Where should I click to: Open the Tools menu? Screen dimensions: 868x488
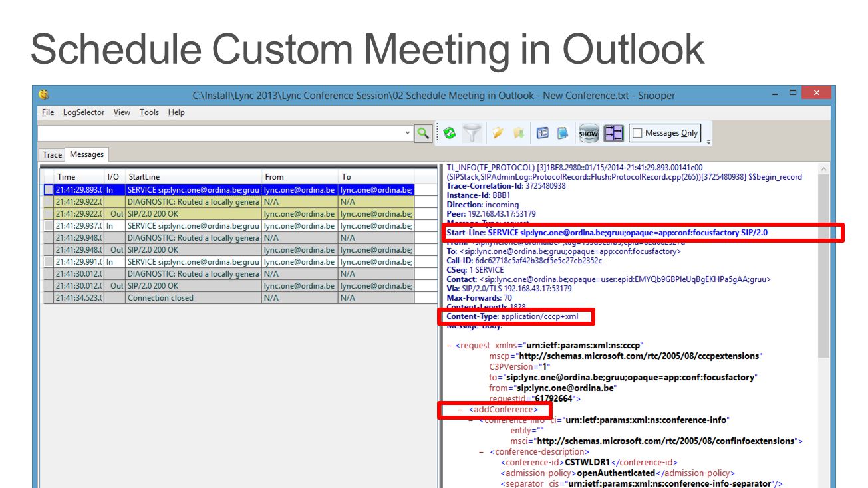[149, 112]
